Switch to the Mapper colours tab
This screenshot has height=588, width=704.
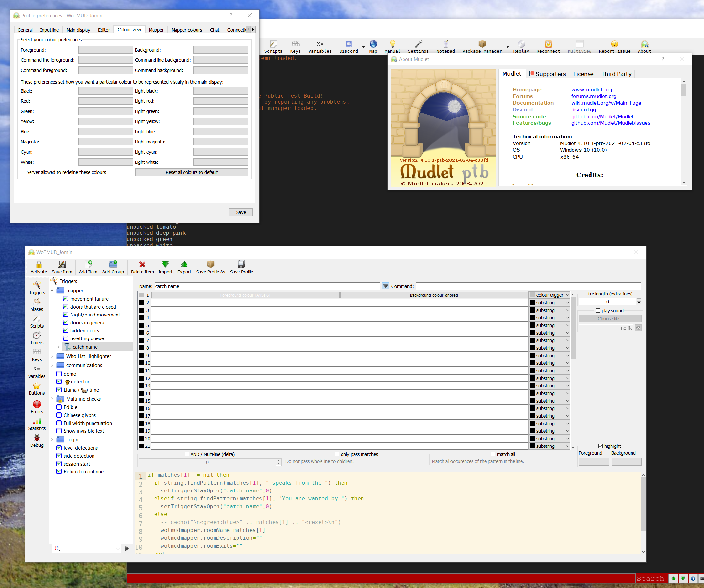coord(187,30)
